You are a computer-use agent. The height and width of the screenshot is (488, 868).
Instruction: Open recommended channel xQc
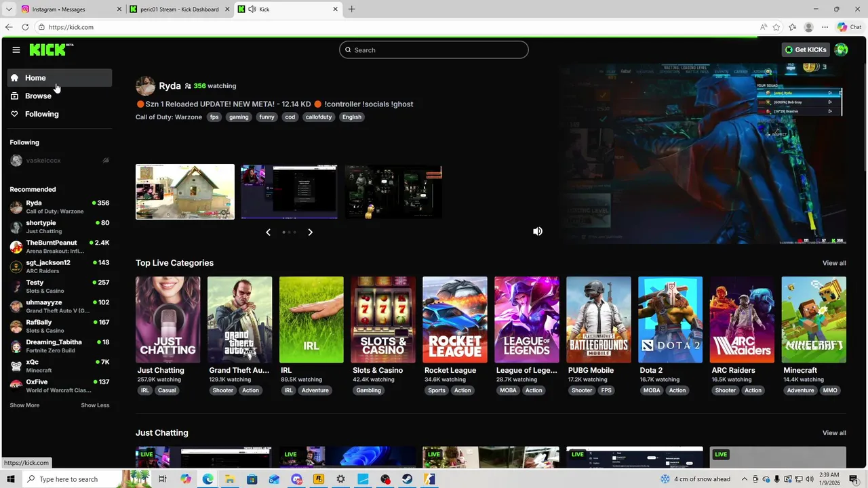coord(60,366)
